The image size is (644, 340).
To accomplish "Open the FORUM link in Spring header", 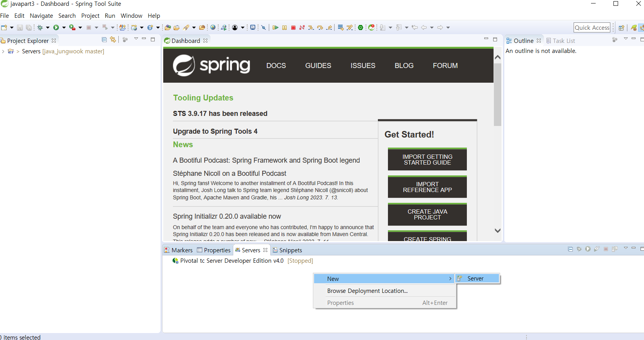I will [445, 66].
